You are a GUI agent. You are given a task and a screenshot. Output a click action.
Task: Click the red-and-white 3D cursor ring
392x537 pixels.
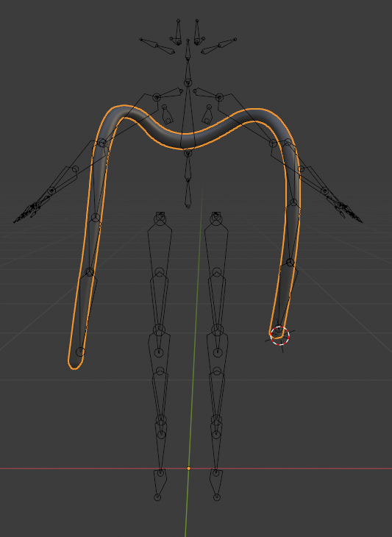coord(279,335)
